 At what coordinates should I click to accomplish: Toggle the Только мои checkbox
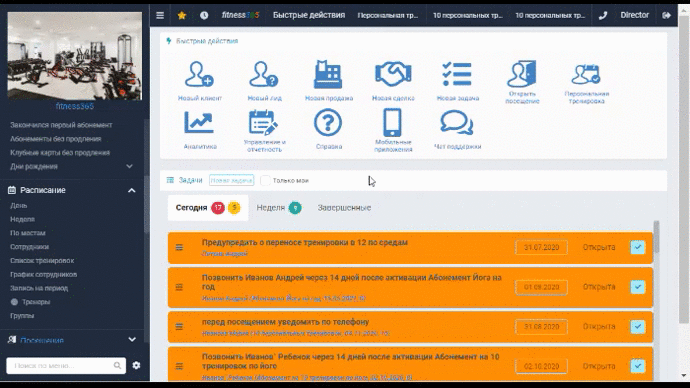(265, 180)
